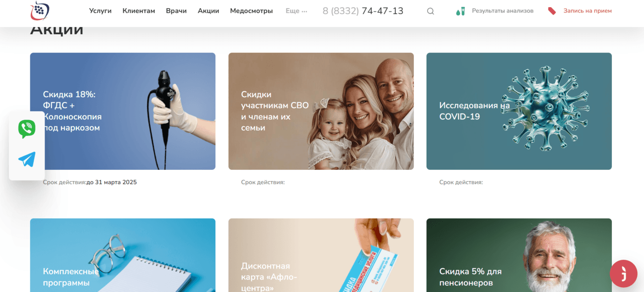Open the Услуги menu item
Viewport: 644px width, 292px height.
[x=100, y=11]
